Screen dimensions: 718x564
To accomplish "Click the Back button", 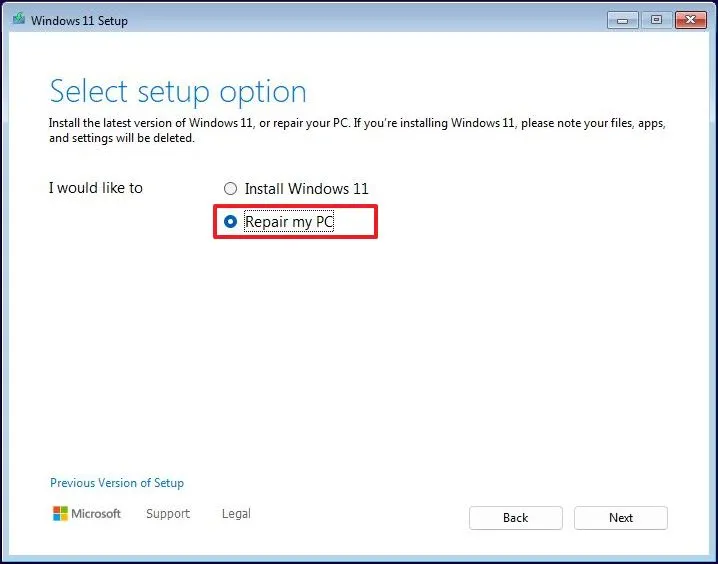I will click(x=516, y=518).
